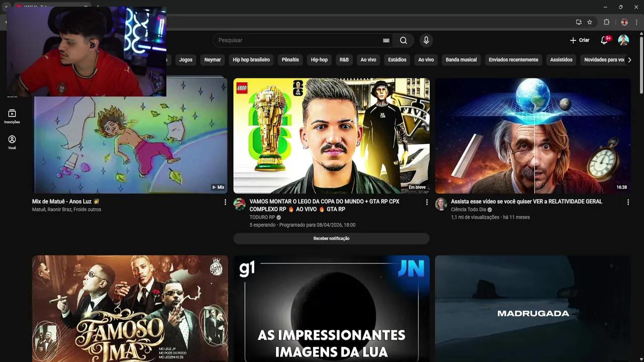
Task: Open the Famoso Imã thumbnail
Action: pyautogui.click(x=130, y=309)
